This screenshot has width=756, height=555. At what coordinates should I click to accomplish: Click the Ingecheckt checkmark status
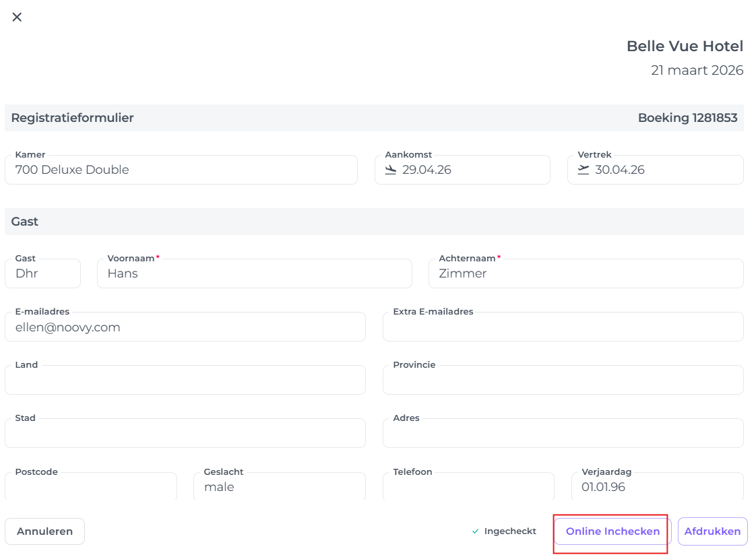(x=504, y=531)
